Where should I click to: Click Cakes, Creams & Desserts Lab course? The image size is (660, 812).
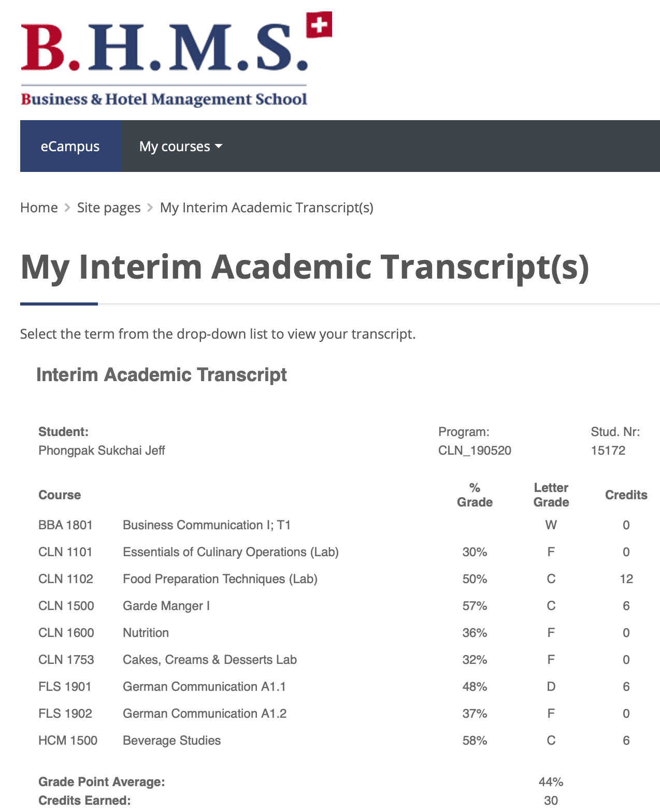pos(209,660)
